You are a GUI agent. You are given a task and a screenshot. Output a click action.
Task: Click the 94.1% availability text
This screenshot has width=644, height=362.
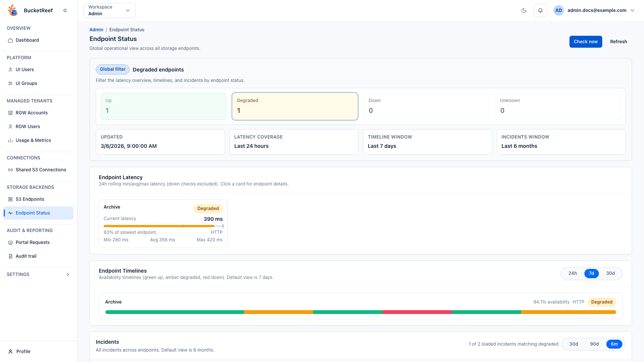click(x=551, y=302)
